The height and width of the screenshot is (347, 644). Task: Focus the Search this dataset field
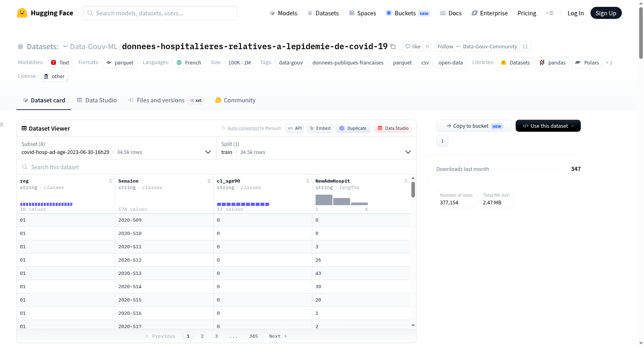[x=217, y=167]
